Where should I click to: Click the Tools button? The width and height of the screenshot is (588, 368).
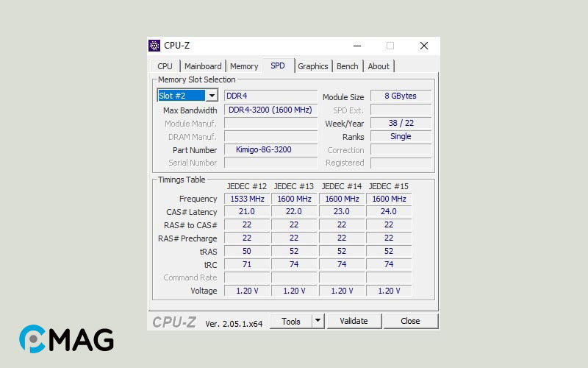coord(291,321)
